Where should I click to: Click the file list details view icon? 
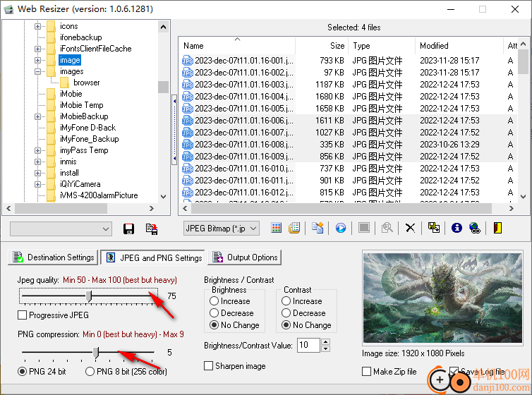click(294, 228)
